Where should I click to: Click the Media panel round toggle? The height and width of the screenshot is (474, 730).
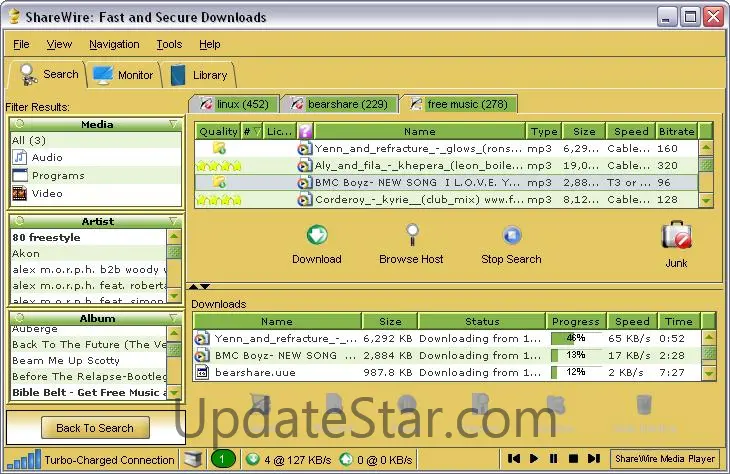[x=20, y=124]
